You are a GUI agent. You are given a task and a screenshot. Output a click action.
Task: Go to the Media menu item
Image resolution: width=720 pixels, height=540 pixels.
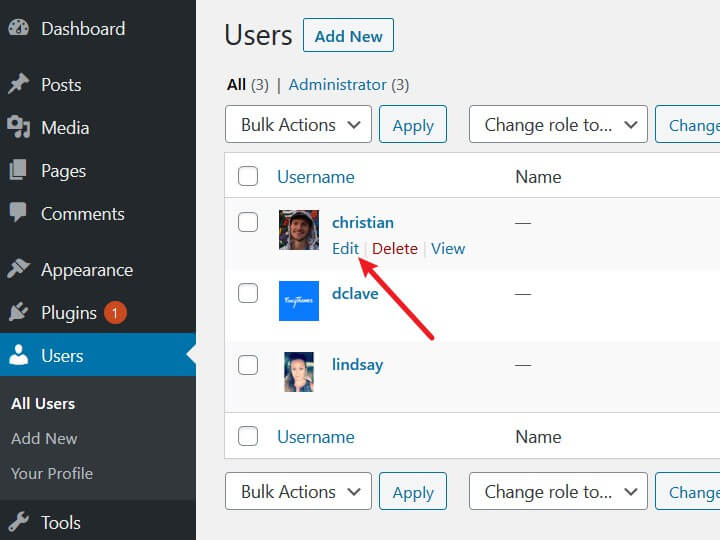click(65, 128)
